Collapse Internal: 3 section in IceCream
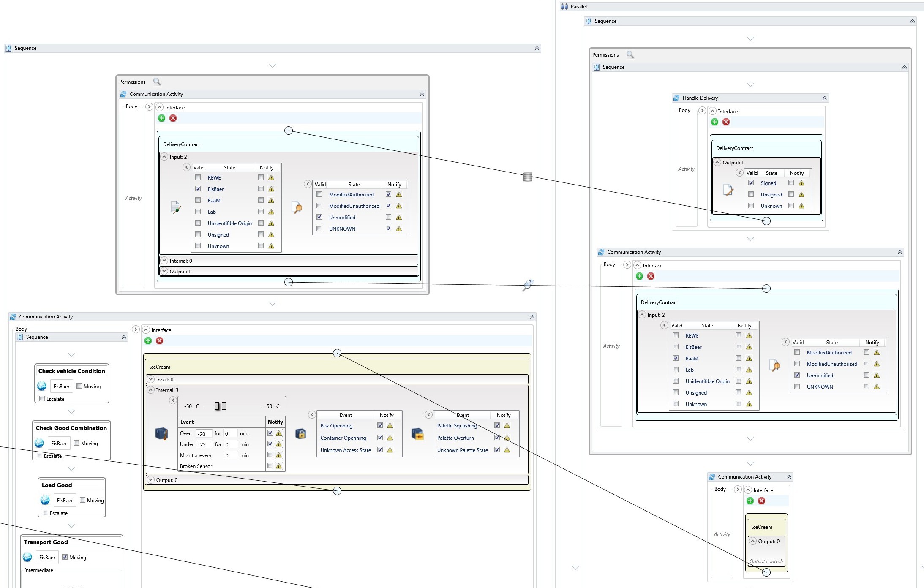 (151, 390)
